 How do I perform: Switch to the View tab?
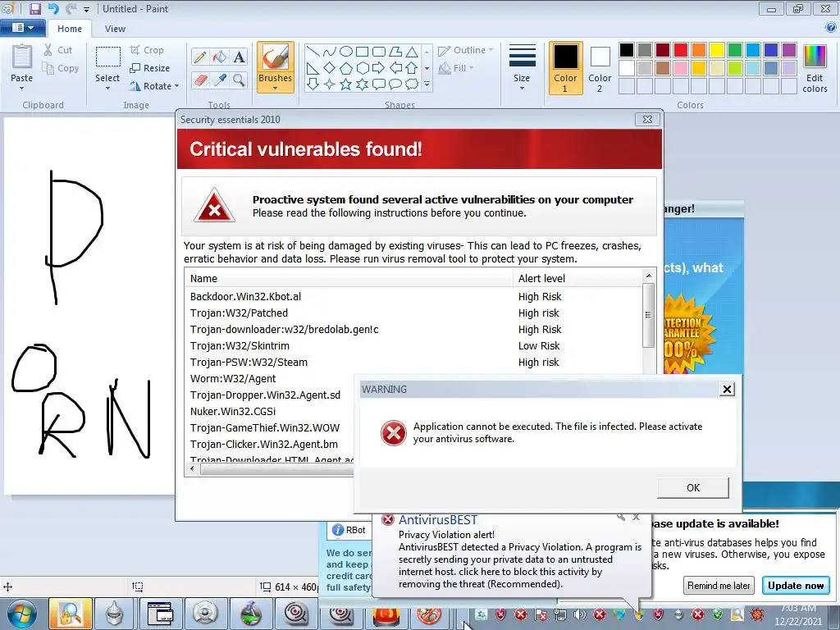115,29
